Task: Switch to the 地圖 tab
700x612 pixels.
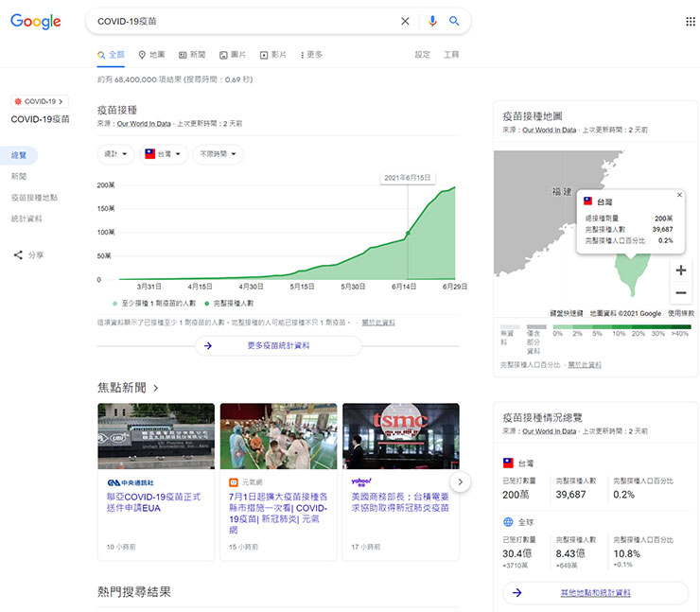Action: pyautogui.click(x=151, y=55)
